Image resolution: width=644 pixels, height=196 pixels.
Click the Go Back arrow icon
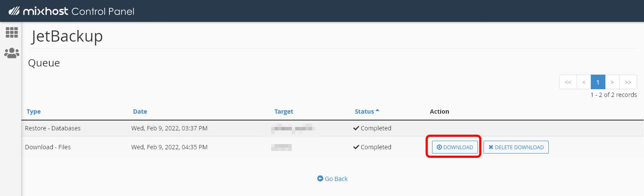[320, 179]
